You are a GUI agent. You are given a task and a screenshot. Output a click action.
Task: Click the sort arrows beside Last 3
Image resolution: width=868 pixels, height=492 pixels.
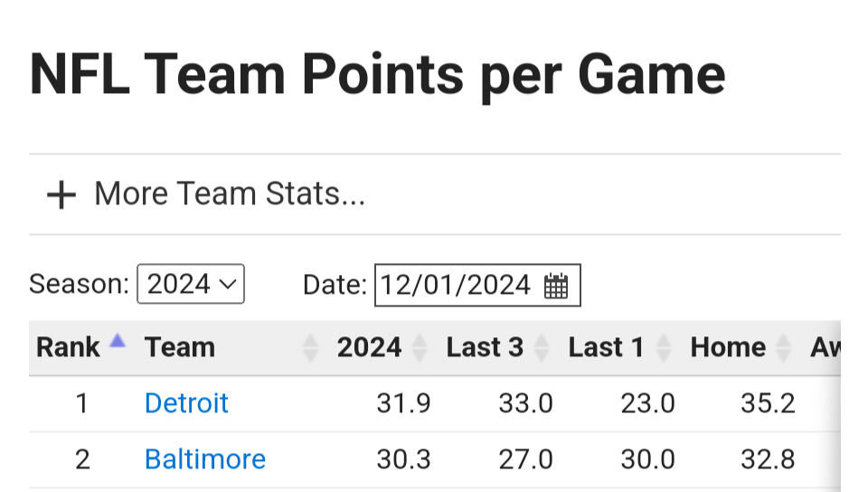click(x=542, y=347)
